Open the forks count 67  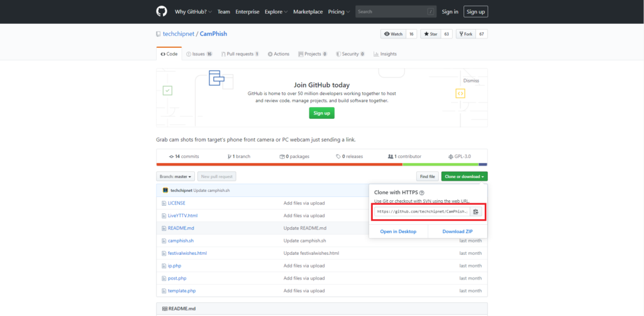point(481,34)
